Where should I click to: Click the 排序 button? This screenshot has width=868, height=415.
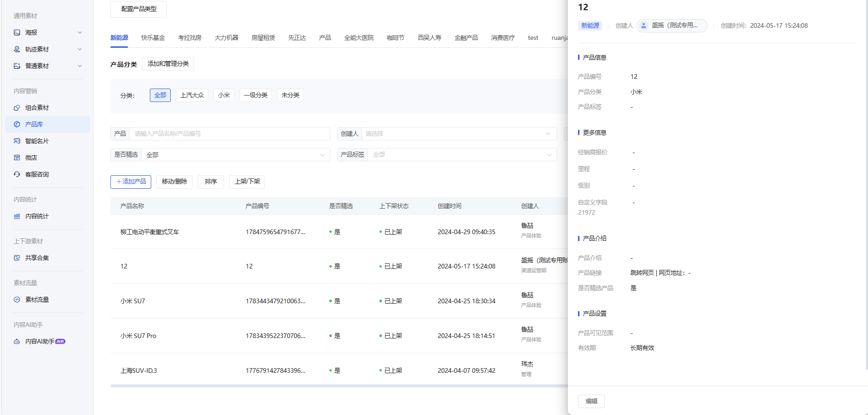pyautogui.click(x=211, y=182)
